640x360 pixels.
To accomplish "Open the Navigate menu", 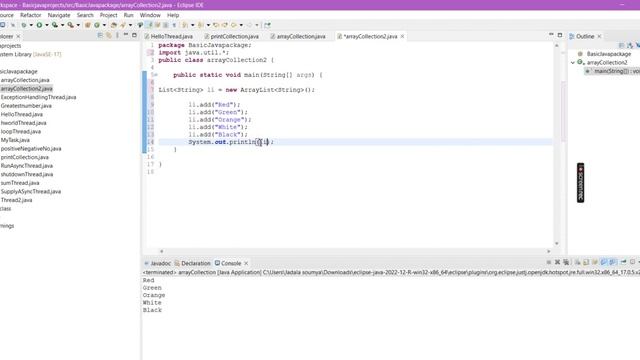I will (x=59, y=15).
